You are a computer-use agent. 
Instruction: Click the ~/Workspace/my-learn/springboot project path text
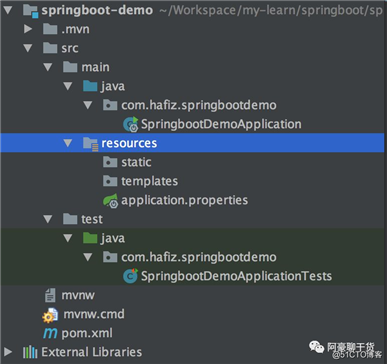(x=271, y=11)
